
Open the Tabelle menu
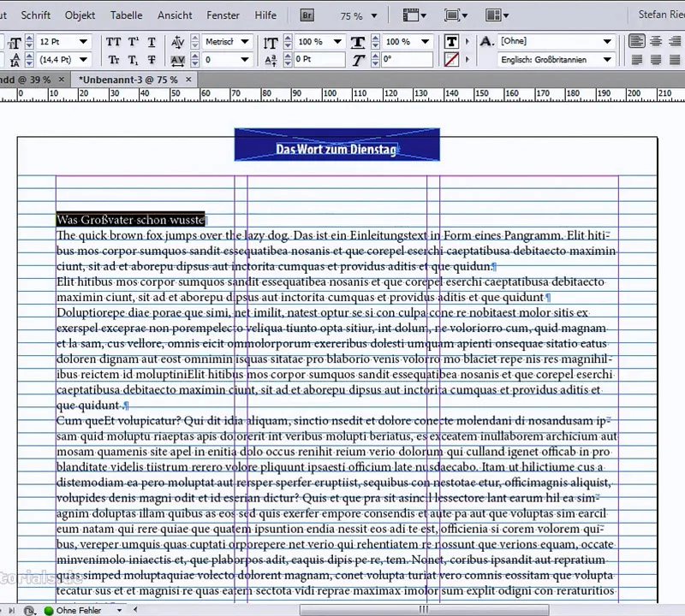point(126,15)
